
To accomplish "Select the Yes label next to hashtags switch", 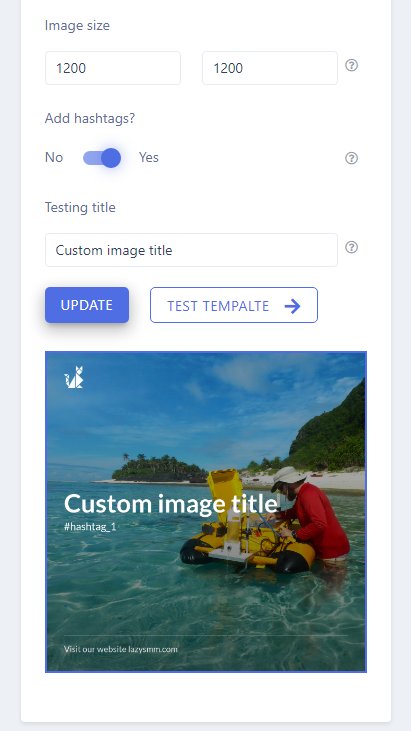I will [x=149, y=158].
